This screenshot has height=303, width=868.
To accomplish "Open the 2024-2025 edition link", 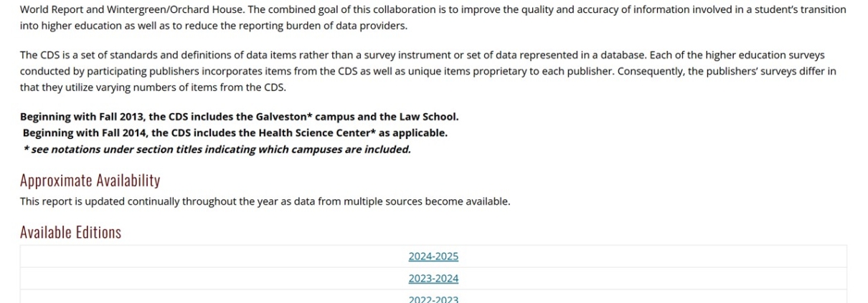I will [x=433, y=256].
